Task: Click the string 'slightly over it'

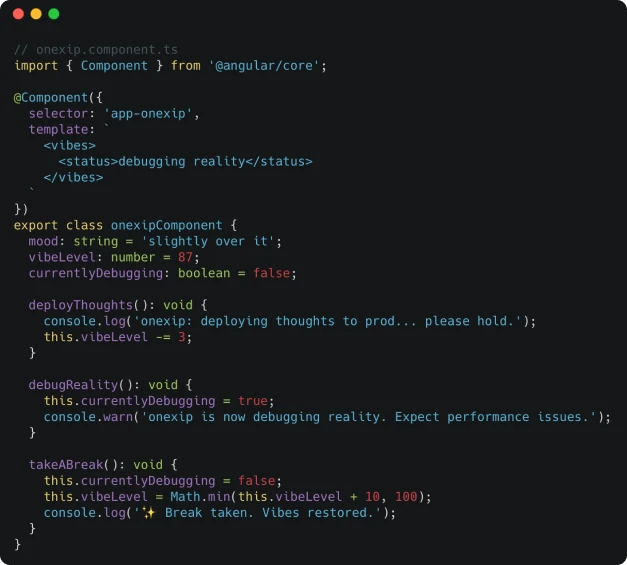Action: tap(208, 242)
